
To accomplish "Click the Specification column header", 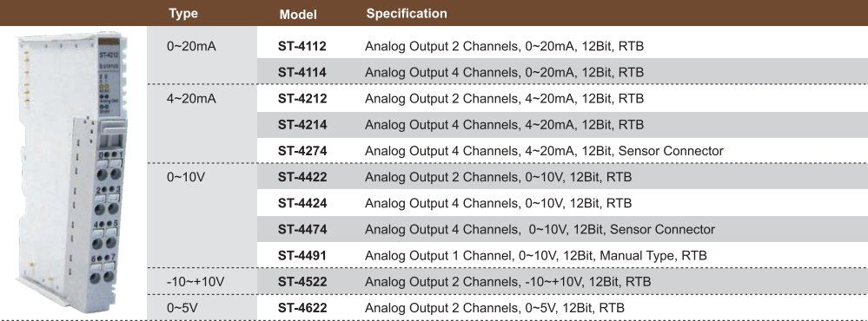I will [407, 13].
